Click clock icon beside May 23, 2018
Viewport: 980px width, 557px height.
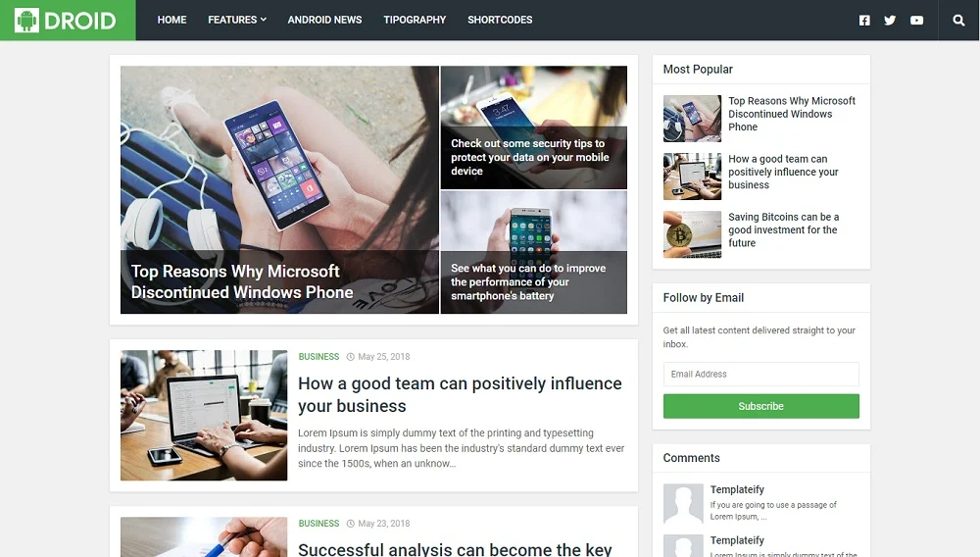(x=351, y=524)
